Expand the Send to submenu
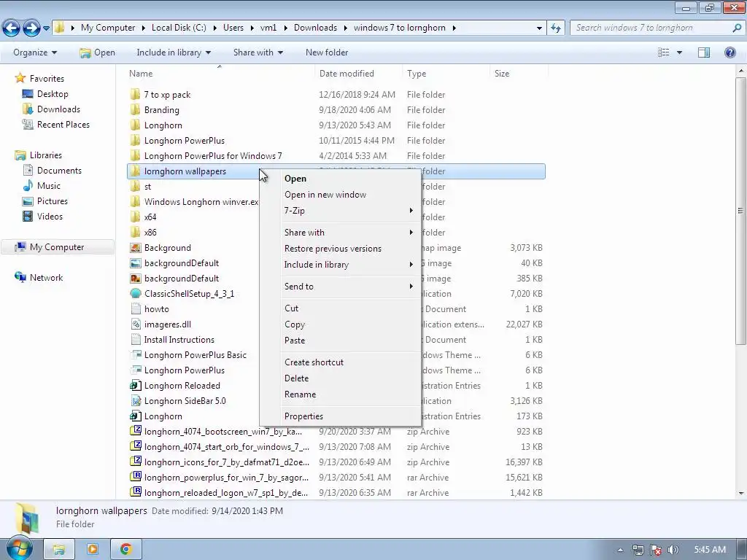This screenshot has width=747, height=560. coord(340,286)
